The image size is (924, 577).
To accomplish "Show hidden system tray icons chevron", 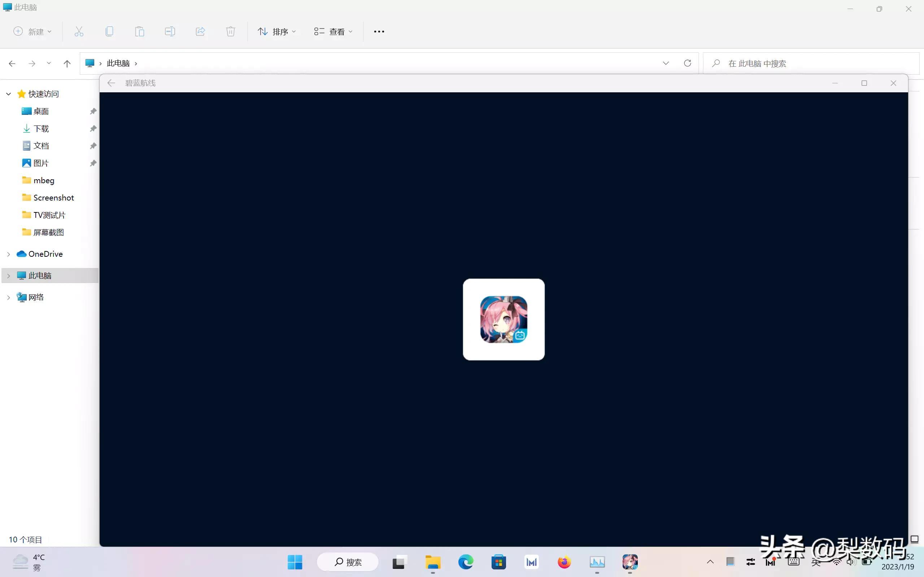I will [x=710, y=562].
